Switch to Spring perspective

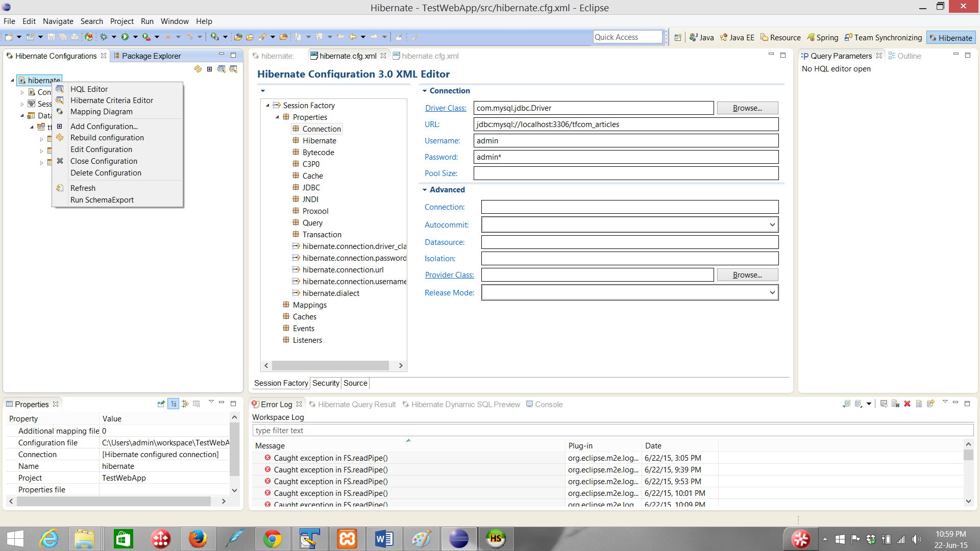click(823, 38)
